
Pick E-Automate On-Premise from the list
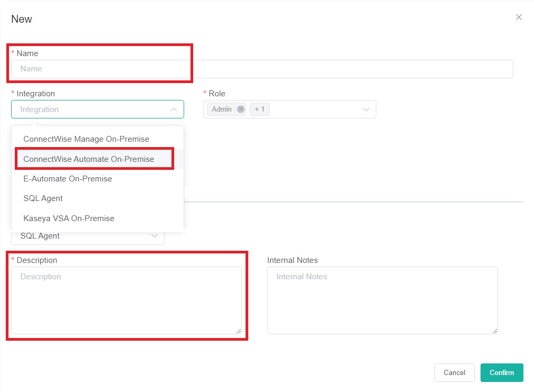click(x=68, y=179)
